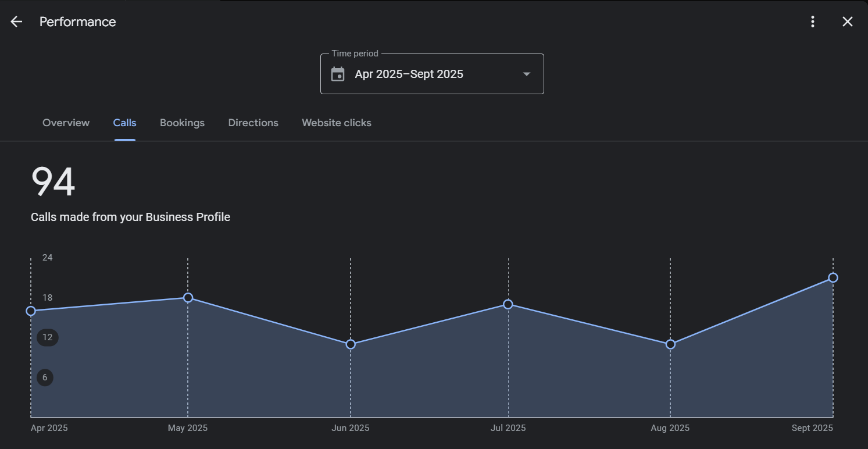Click the calendar icon in Time period
The height and width of the screenshot is (449, 868).
pos(338,74)
